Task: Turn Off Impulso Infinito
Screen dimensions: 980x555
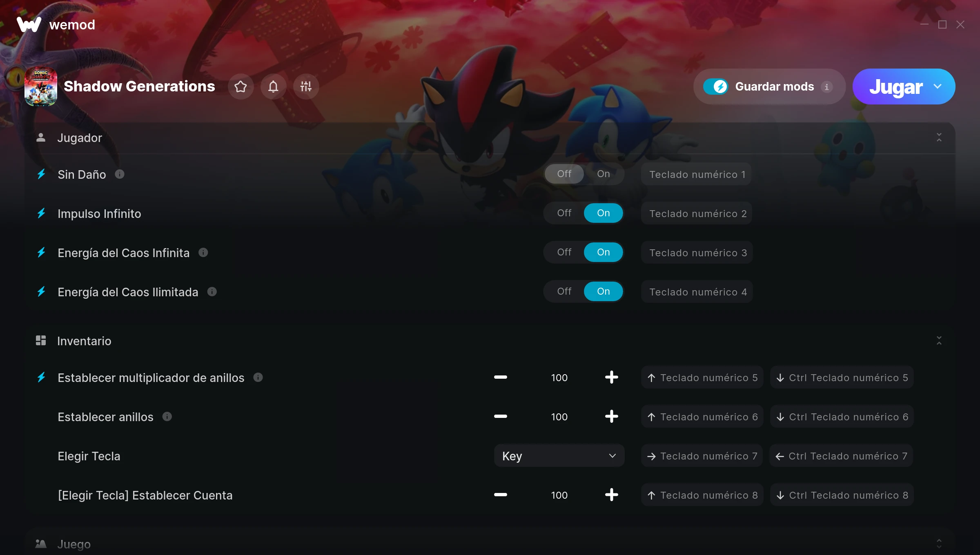Action: pyautogui.click(x=564, y=213)
